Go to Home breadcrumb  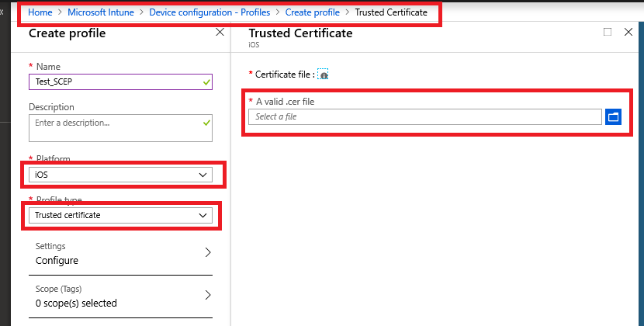coord(40,12)
